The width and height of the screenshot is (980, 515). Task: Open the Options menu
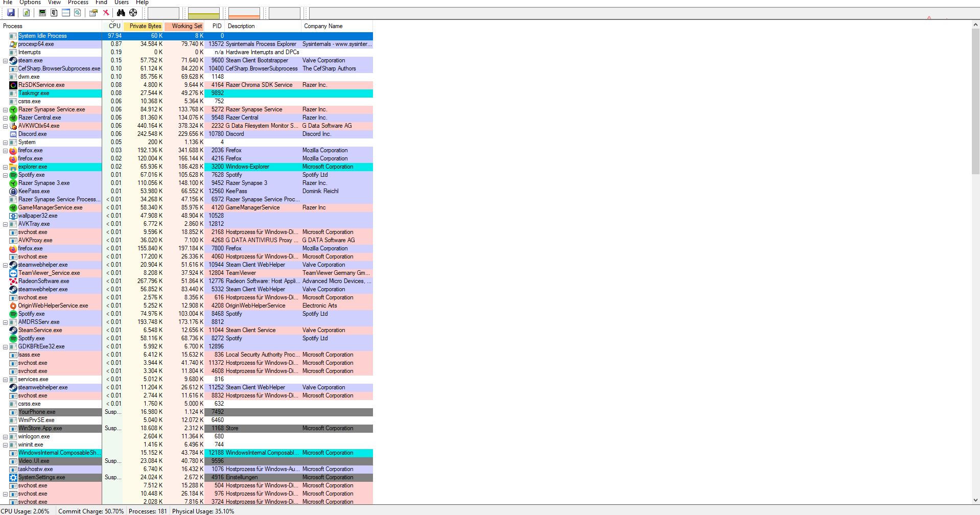tap(30, 3)
